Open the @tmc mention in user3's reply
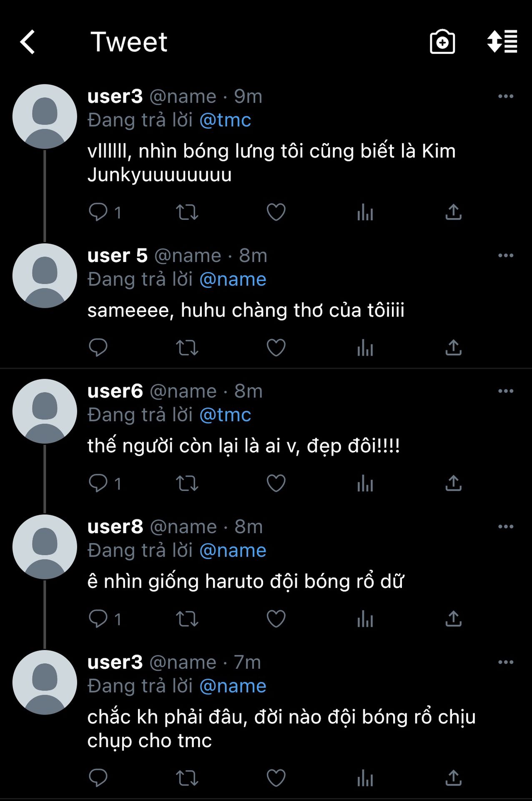The image size is (532, 801). coord(225,120)
